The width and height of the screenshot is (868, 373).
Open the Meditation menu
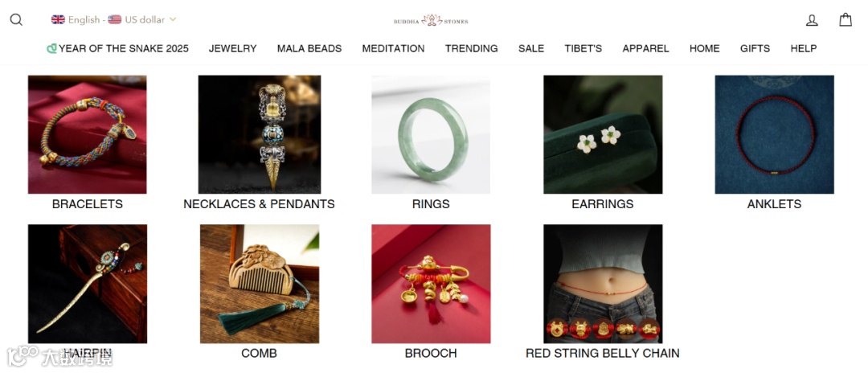[x=393, y=49]
